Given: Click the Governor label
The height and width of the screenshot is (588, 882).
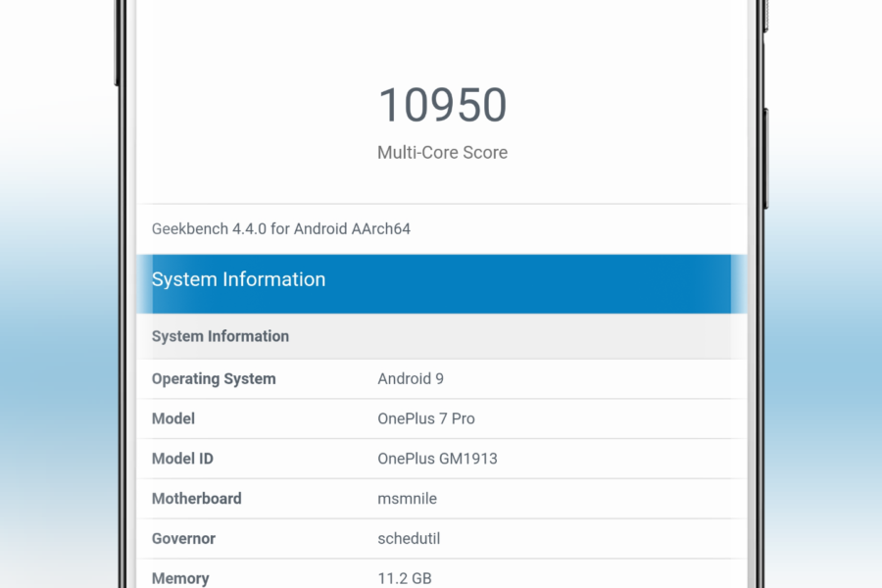Looking at the screenshot, I should point(184,538).
